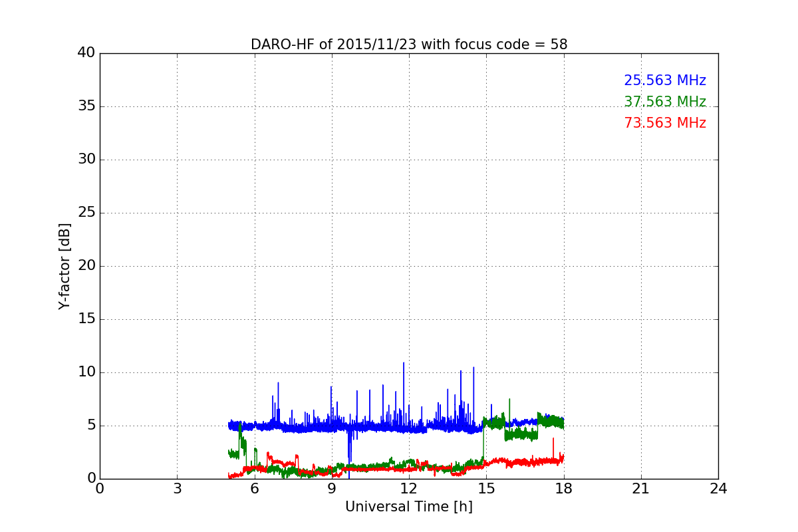Click y-axis tick value 25
798x532 pixels.
86,213
